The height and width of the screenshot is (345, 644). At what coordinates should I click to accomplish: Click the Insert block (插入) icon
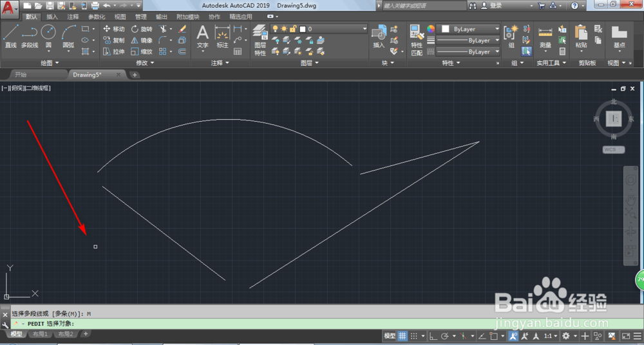pyautogui.click(x=379, y=36)
